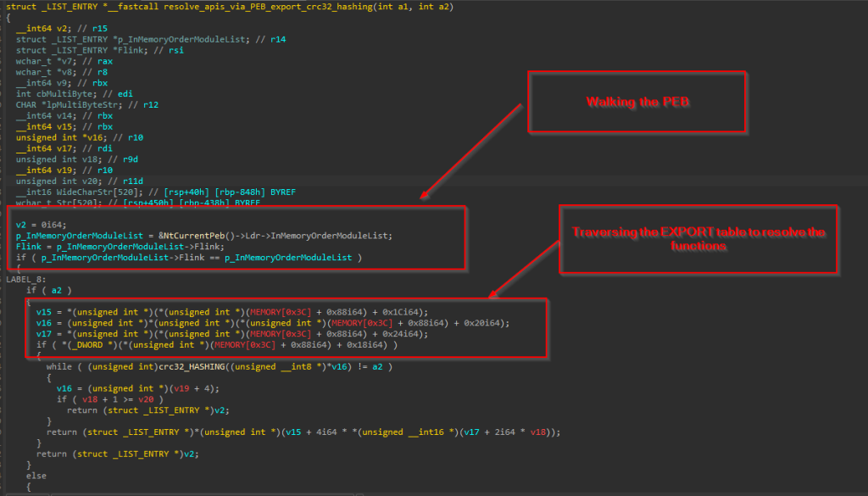Click the "if ( a2 )" condition
The width and height of the screenshot is (868, 496).
click(x=42, y=289)
